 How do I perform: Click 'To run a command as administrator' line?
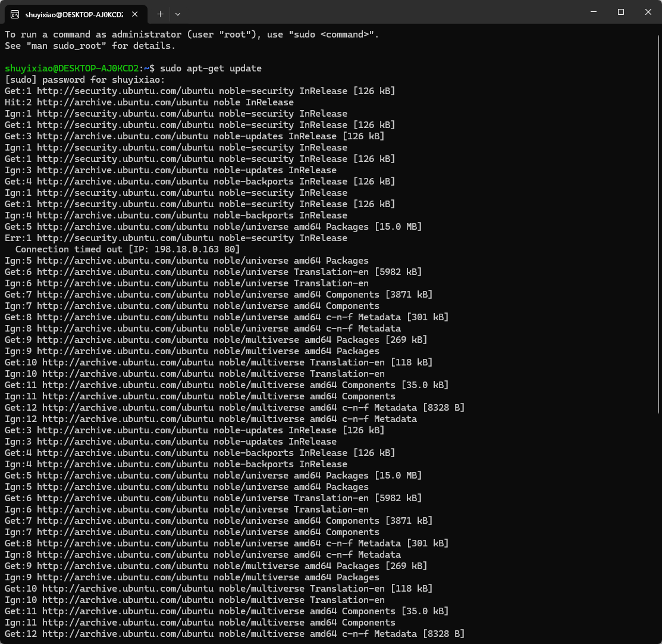pos(192,35)
